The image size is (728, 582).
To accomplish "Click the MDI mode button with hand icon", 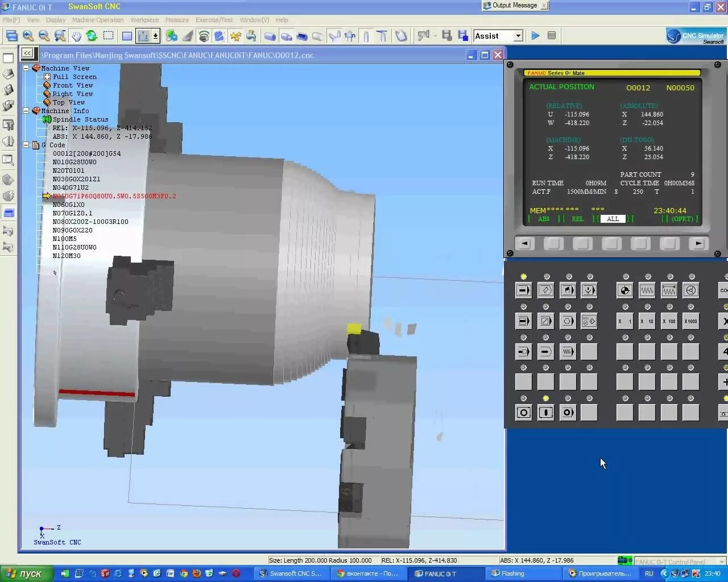I will (x=568, y=290).
